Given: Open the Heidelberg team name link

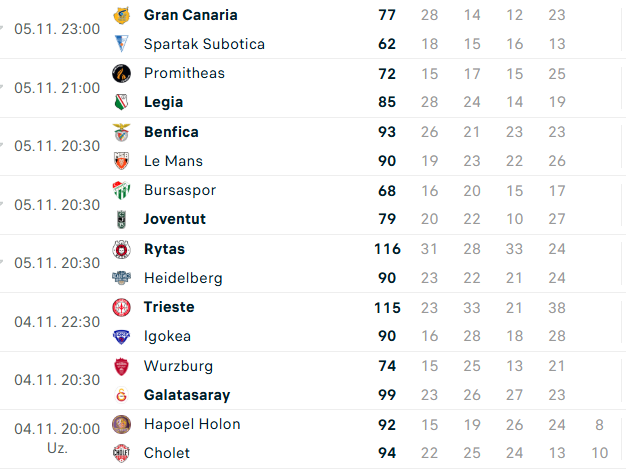Looking at the screenshot, I should pos(183,278).
